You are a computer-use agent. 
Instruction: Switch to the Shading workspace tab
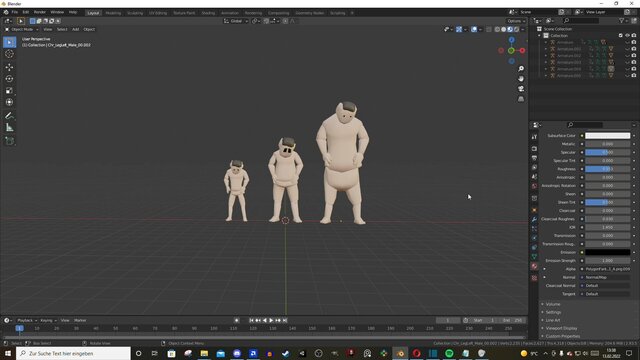point(208,13)
